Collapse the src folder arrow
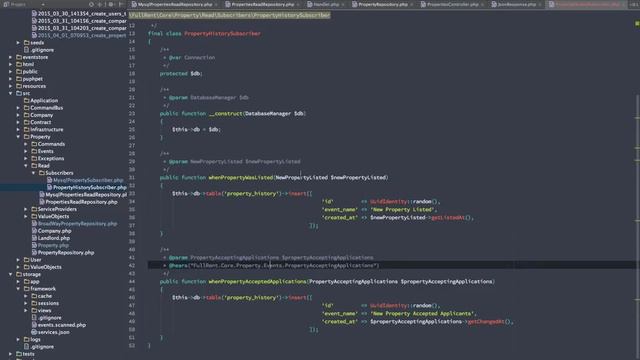 [11, 93]
